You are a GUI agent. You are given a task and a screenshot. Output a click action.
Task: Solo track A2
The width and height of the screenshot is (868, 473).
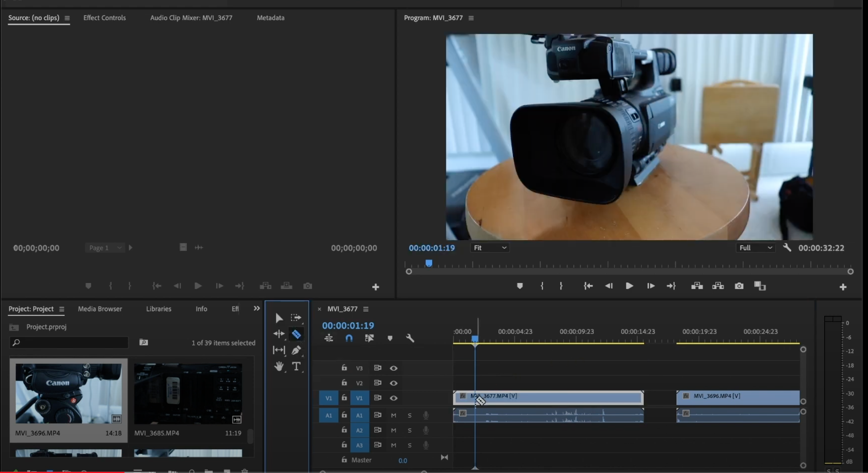click(410, 431)
